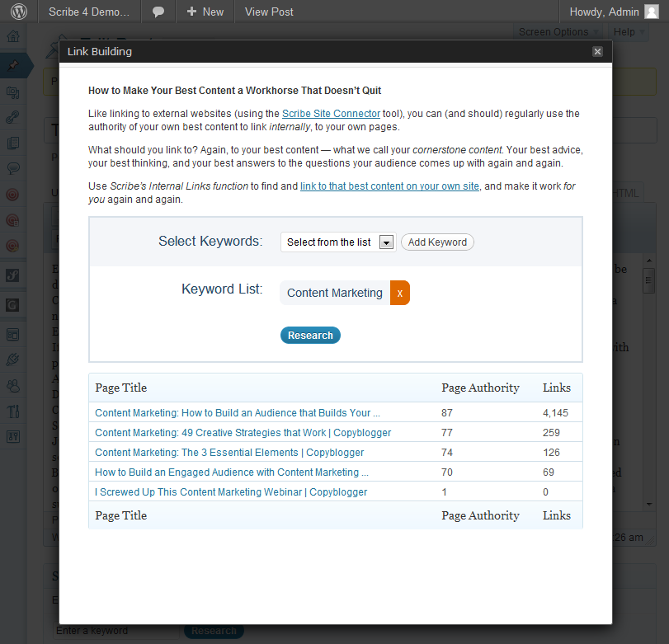Image resolution: width=669 pixels, height=644 pixels.
Task: Open Plugins plug sidebar icon
Action: click(13, 360)
